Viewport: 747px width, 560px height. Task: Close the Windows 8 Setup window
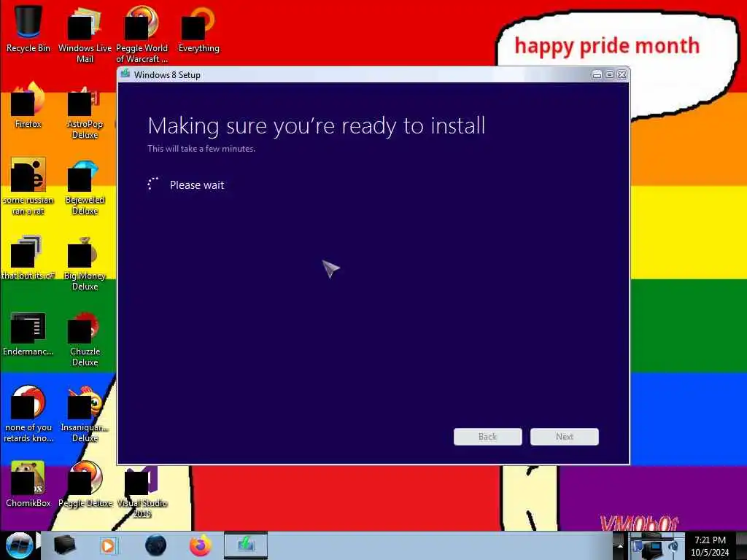(622, 75)
